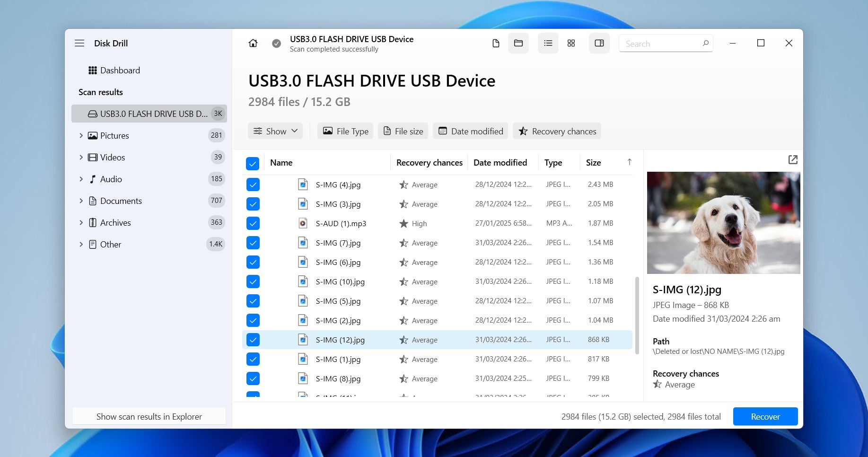Deselect the S-IMG (4).jpg checkbox
The width and height of the screenshot is (868, 457).
253,185
